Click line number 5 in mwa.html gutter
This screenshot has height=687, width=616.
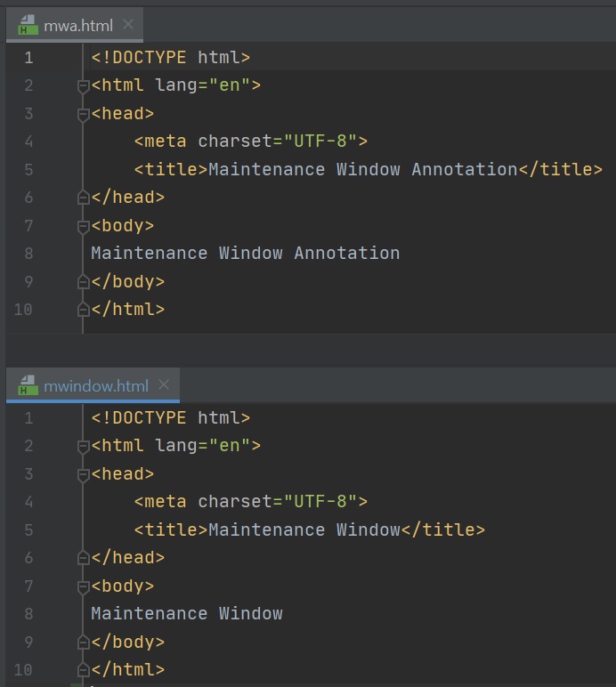[28, 169]
